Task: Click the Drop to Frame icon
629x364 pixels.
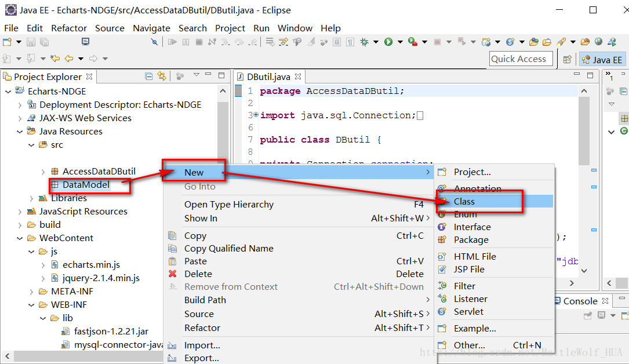Action: coord(270,42)
